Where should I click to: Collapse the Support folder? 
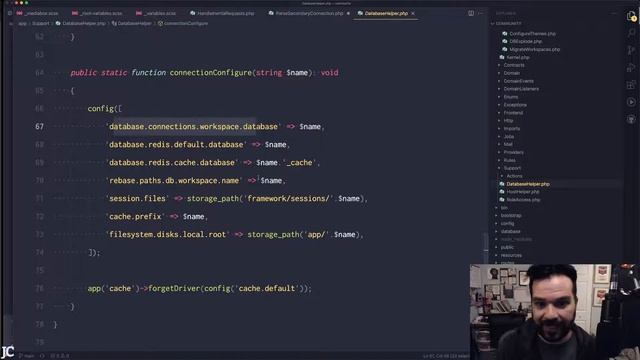click(x=512, y=168)
